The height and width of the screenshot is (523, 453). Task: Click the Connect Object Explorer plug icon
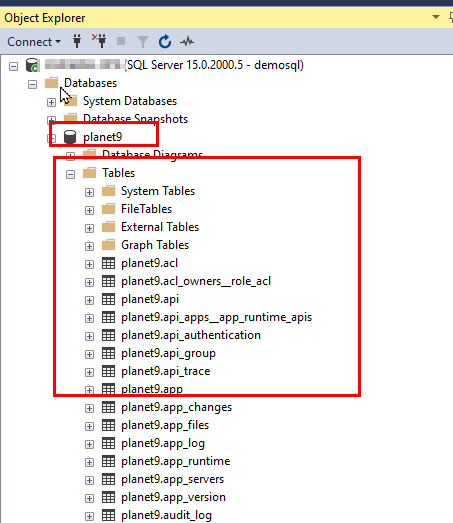(77, 41)
